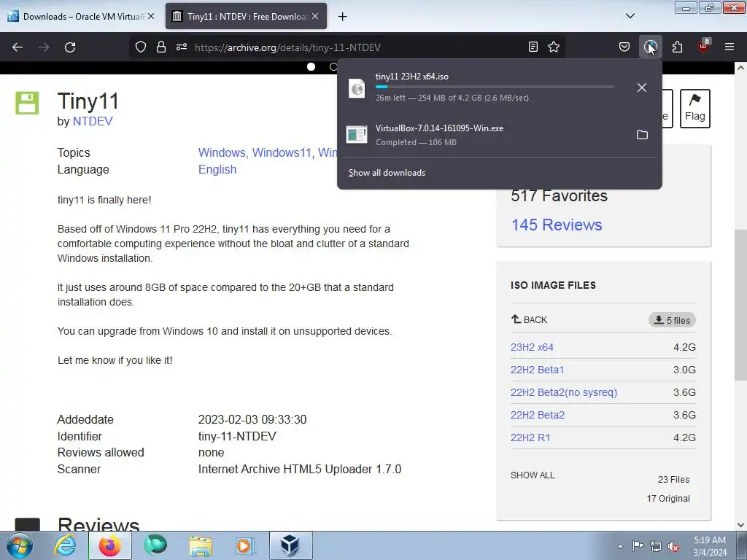The height and width of the screenshot is (560, 747).
Task: Switch to Firefox in the taskbar
Action: [x=109, y=545]
